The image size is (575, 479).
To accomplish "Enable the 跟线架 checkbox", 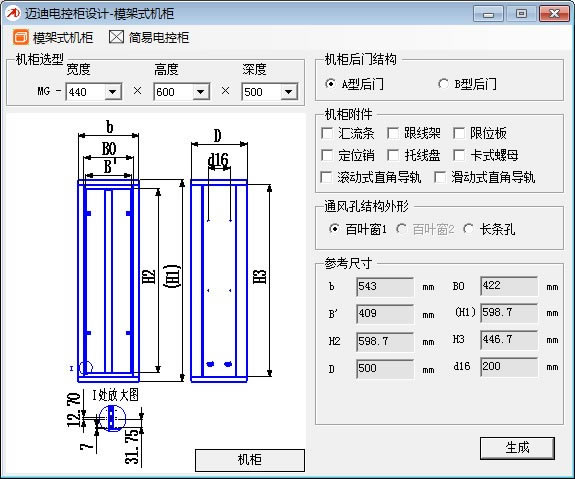I will pyautogui.click(x=393, y=133).
